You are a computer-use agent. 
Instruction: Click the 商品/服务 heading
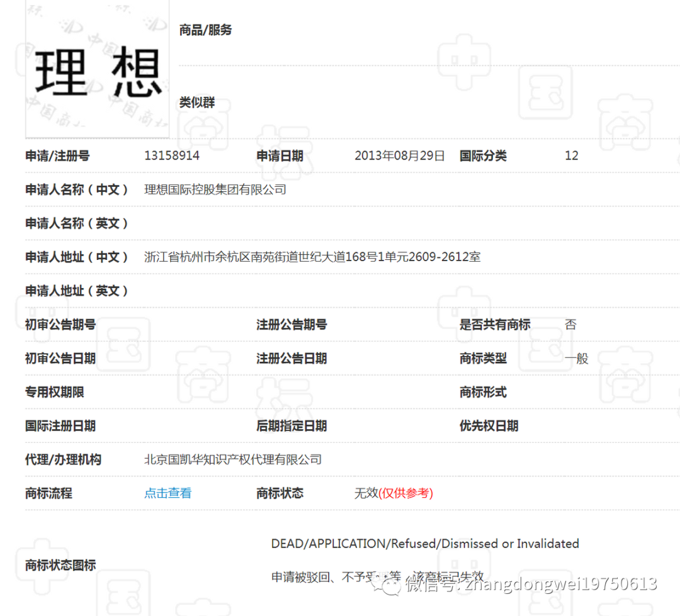[205, 30]
